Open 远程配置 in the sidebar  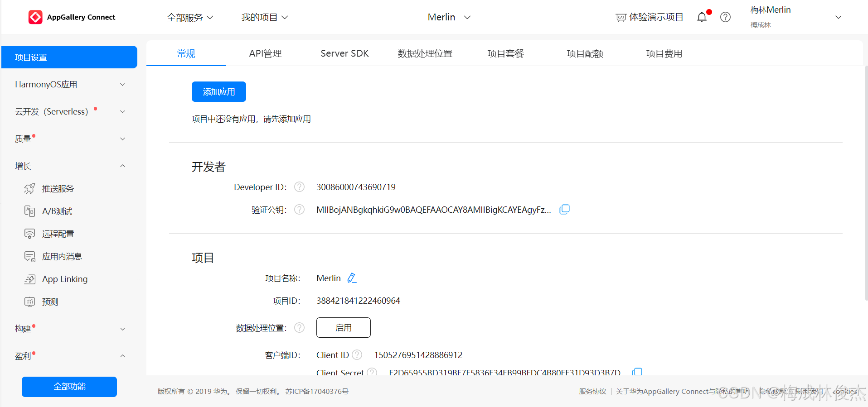58,234
